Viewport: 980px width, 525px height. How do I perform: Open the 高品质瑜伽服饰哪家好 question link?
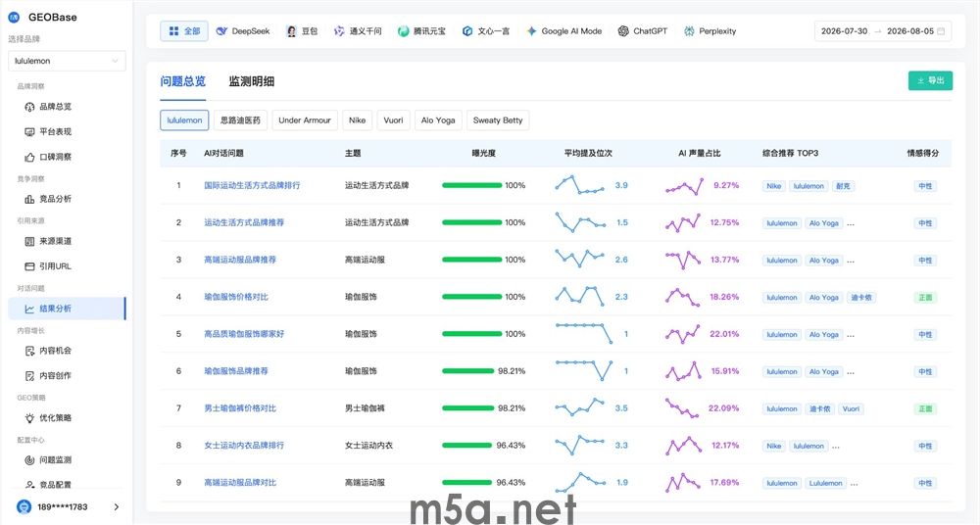point(244,334)
